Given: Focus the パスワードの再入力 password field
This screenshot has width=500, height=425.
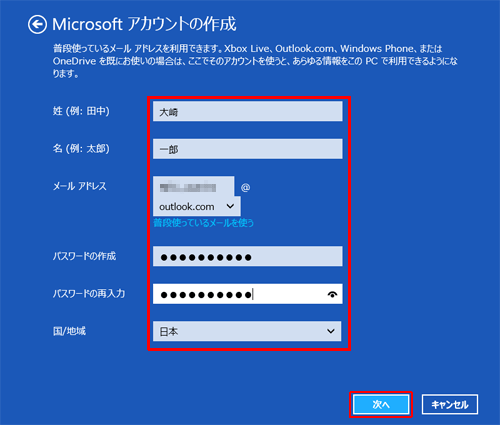Looking at the screenshot, I should point(248,294).
